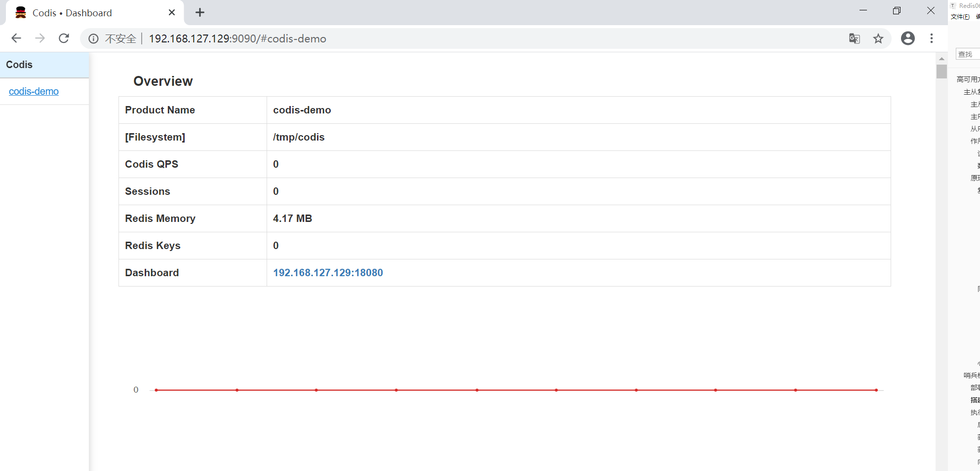Select the Redis Keys label
The height and width of the screenshot is (471, 980).
[153, 246]
